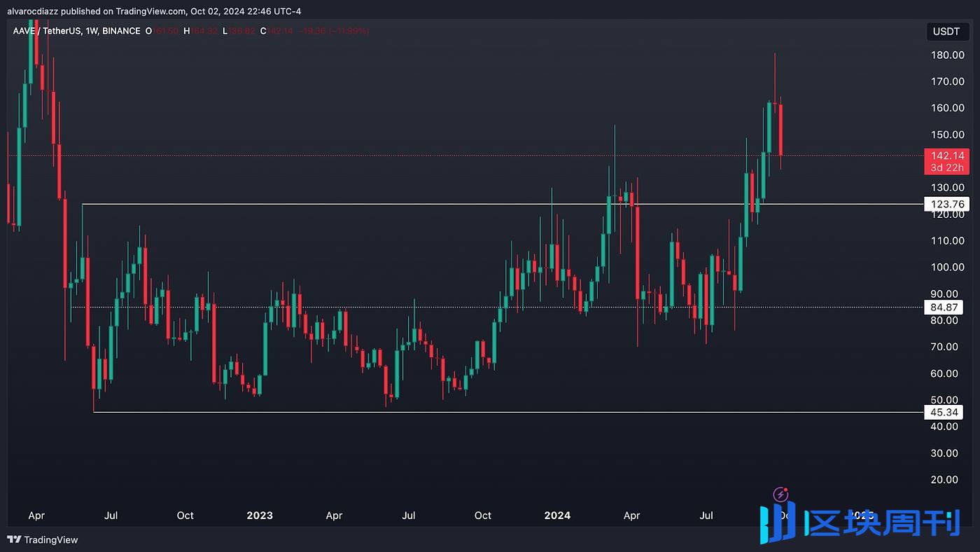Click the 110.00 price axis value

(947, 240)
